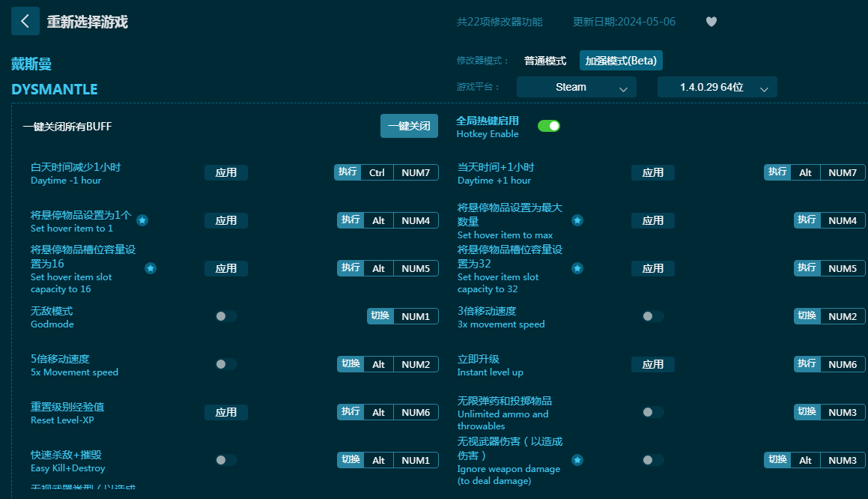Apply Daytime -1 hour with 应用
868x499 pixels.
click(226, 173)
